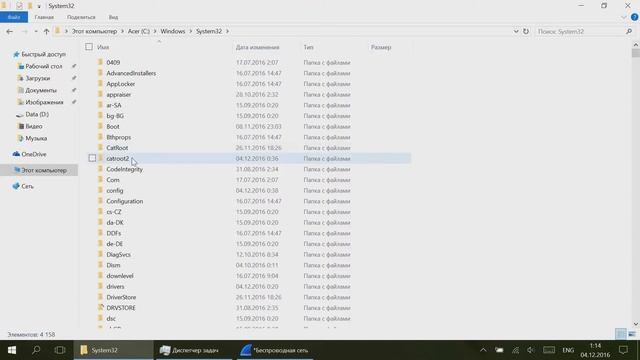The image size is (640, 360).
Task: Refresh the System32 folder view
Action: click(x=526, y=31)
